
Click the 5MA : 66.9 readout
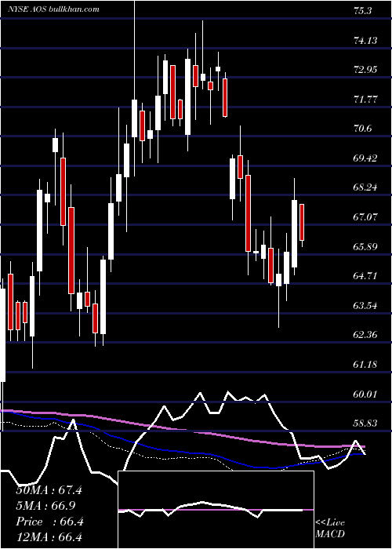45,506
